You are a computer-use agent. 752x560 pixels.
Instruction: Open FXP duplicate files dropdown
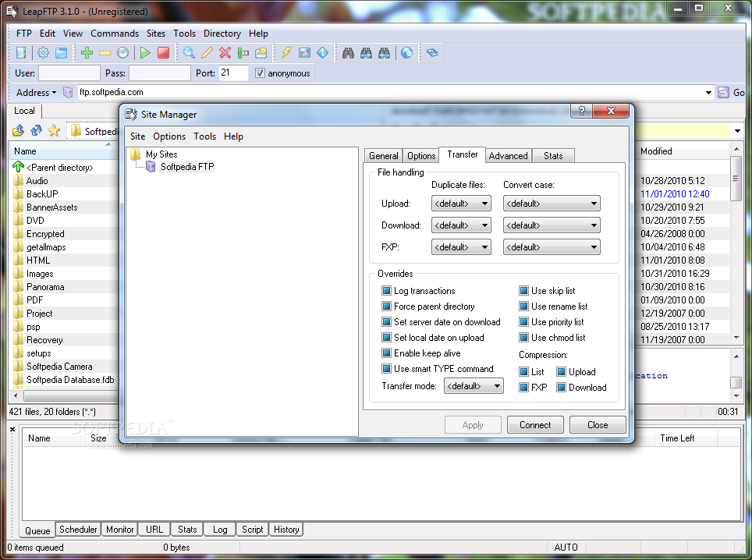pyautogui.click(x=461, y=247)
